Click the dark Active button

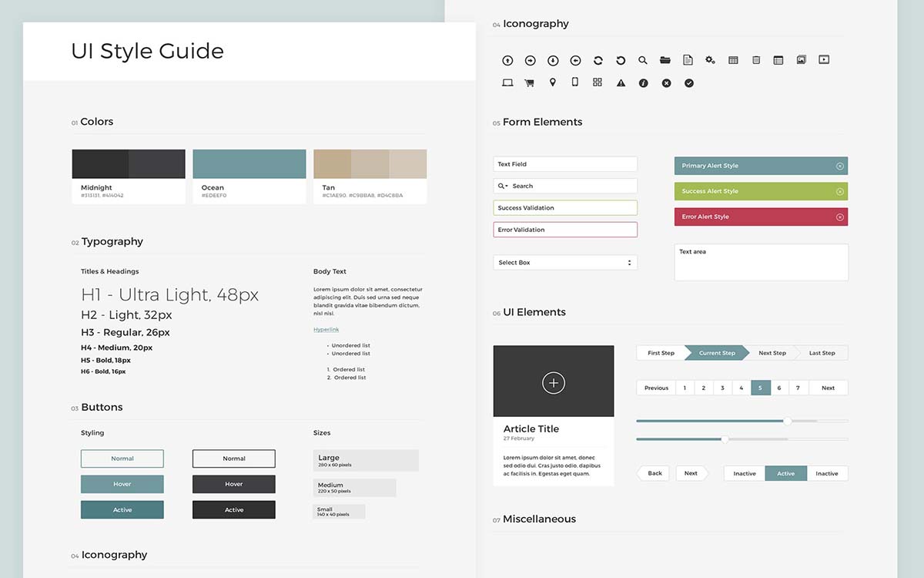pyautogui.click(x=234, y=509)
